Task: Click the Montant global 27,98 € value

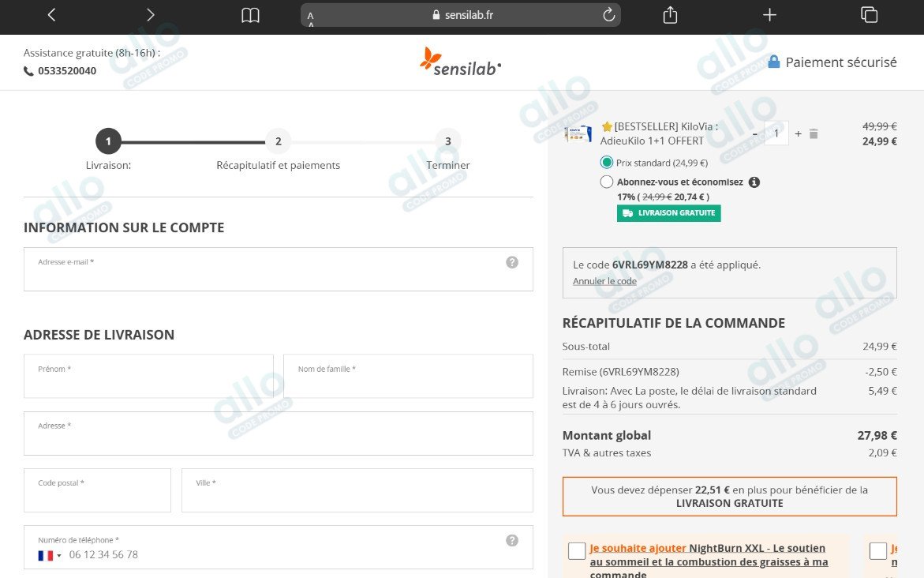Action: 877,435
